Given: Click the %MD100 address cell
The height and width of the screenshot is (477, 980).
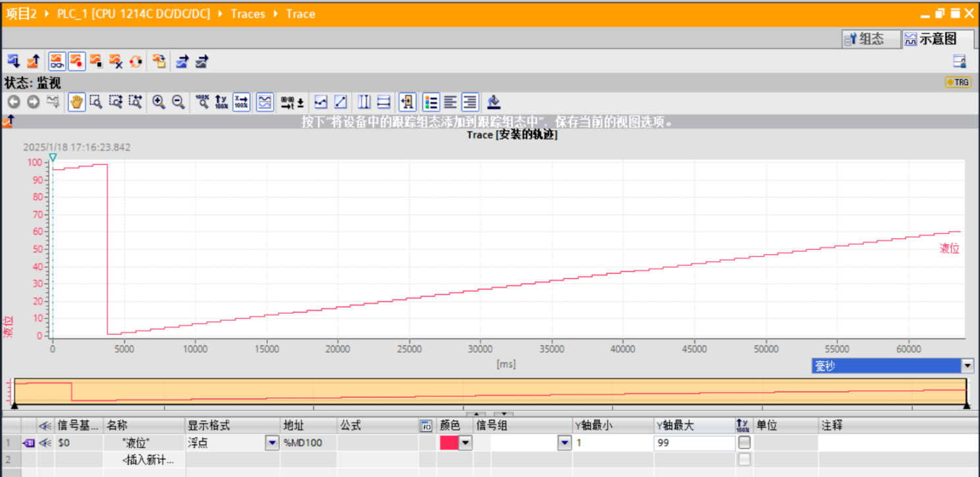Looking at the screenshot, I should click(x=309, y=443).
